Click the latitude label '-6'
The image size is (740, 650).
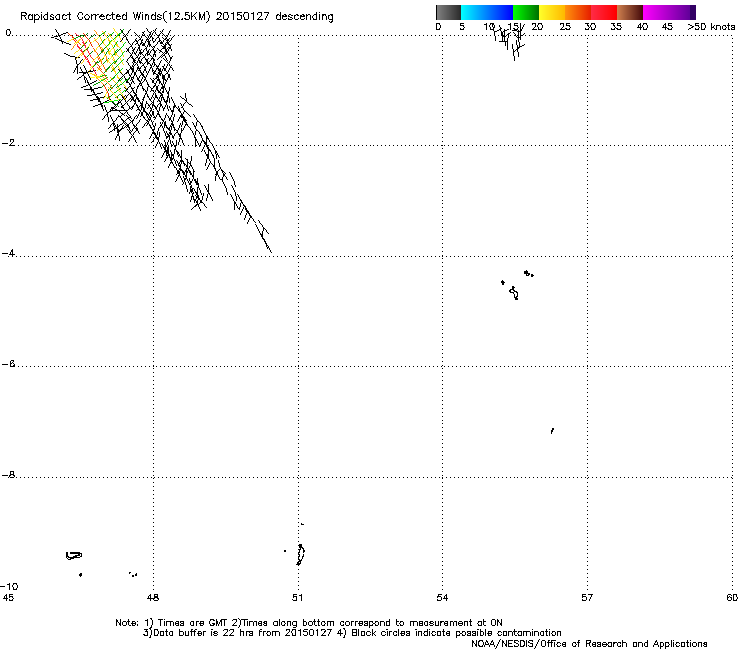pos(8,363)
